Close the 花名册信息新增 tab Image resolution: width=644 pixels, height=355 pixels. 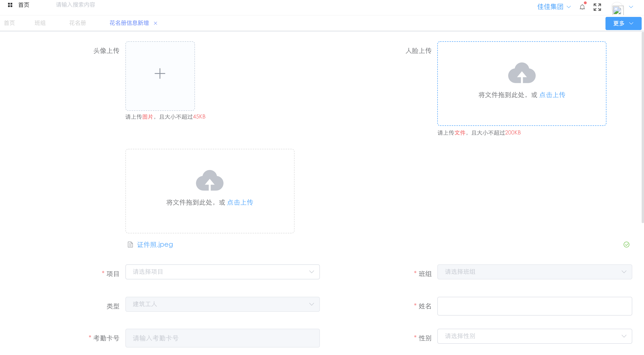coord(155,23)
